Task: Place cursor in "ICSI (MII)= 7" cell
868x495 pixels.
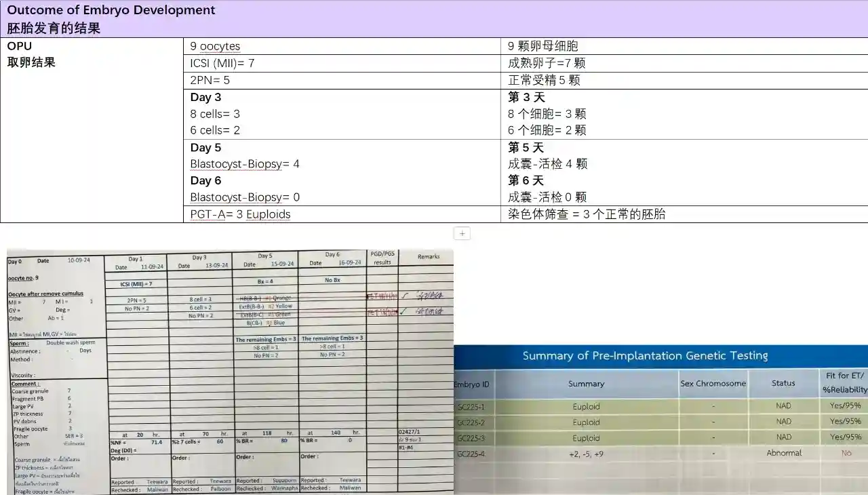Action: point(222,63)
